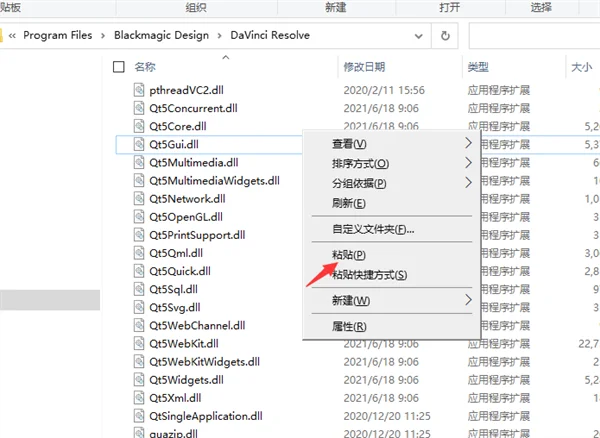
Task: Click the Blackmagic Design breadcrumb
Action: [161, 35]
